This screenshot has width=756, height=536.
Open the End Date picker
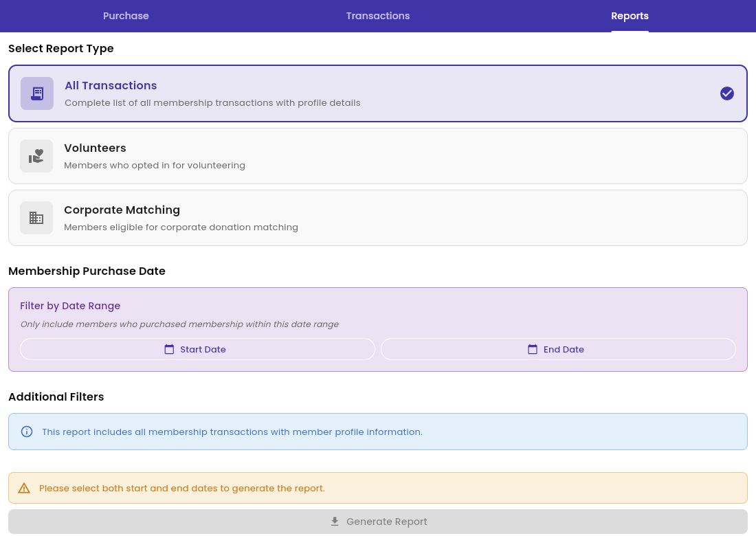[x=558, y=349]
